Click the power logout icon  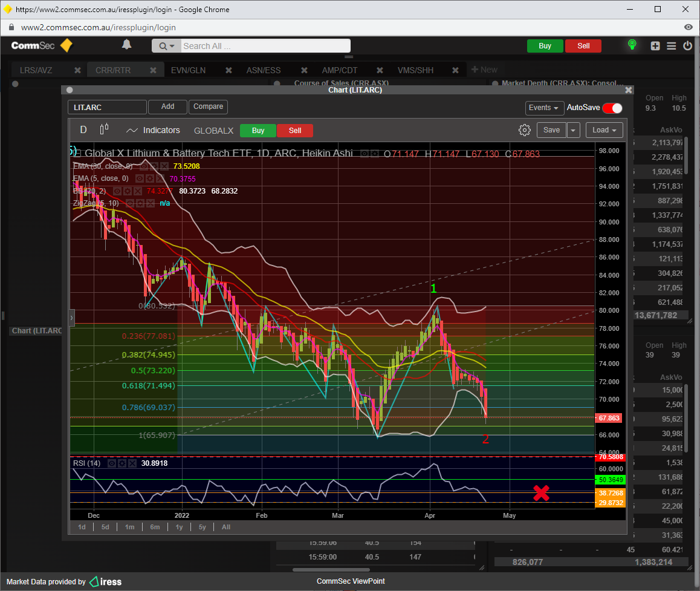687,45
